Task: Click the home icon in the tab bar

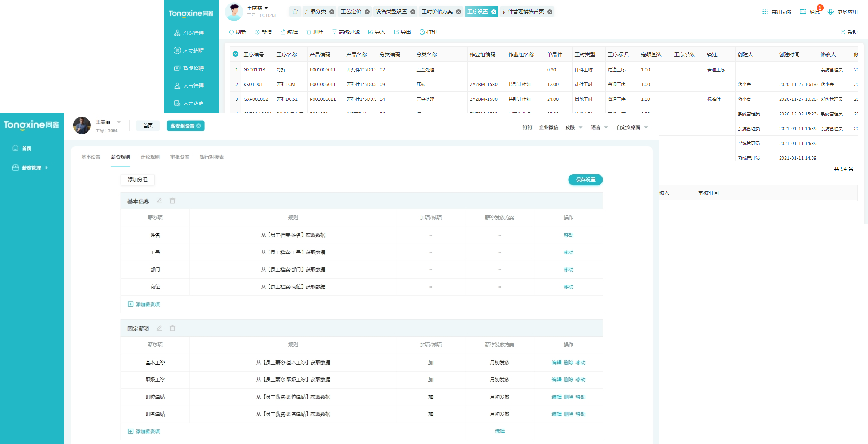Action: click(x=295, y=11)
